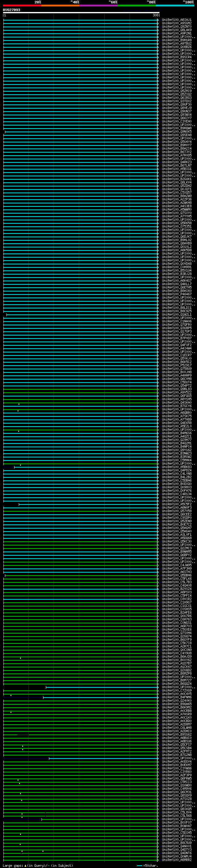Select hit label UniRef100_Q29H77
This screenshot has width=197, height=868.
pos(177,440)
